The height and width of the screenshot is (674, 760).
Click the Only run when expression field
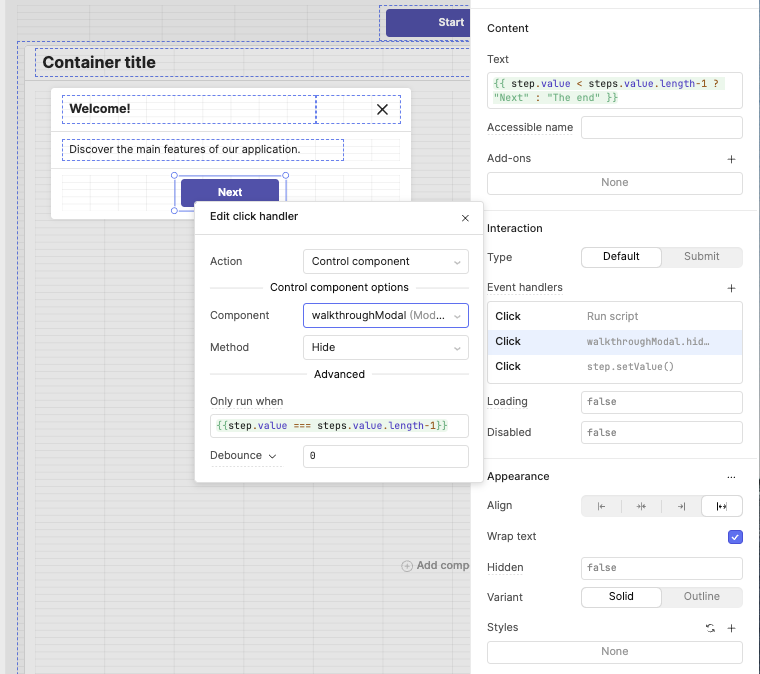click(x=339, y=426)
